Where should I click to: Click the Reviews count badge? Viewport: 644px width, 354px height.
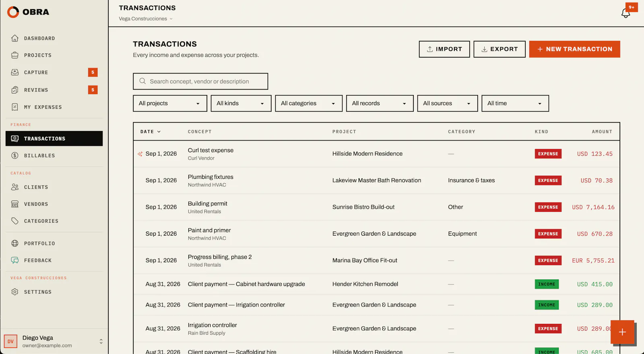(x=93, y=90)
